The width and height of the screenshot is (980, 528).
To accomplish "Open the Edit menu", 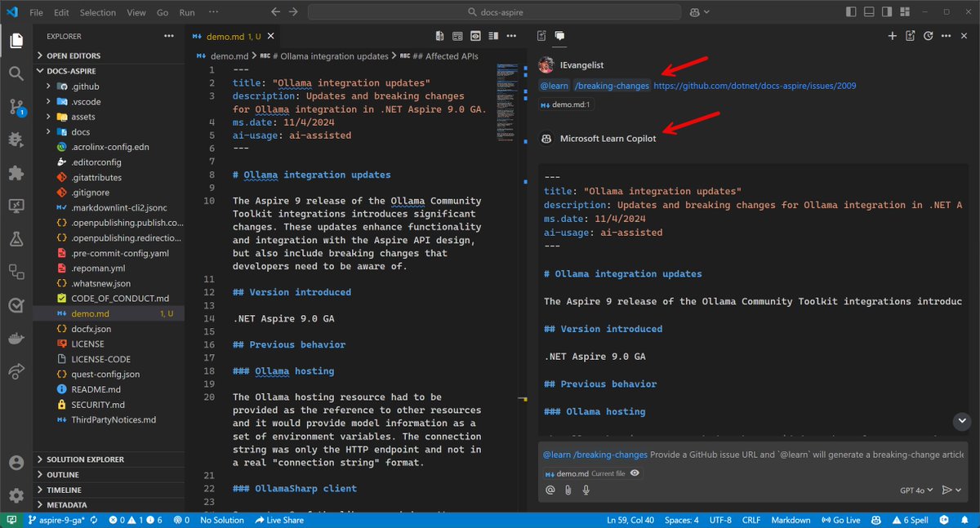I will pos(61,12).
